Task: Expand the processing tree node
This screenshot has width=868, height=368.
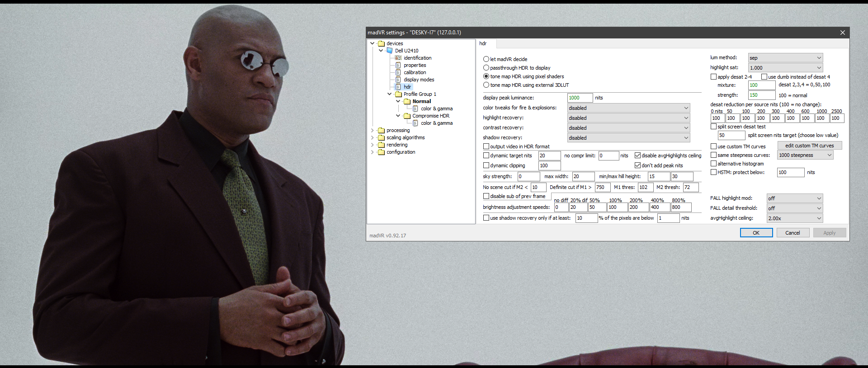Action: [373, 130]
